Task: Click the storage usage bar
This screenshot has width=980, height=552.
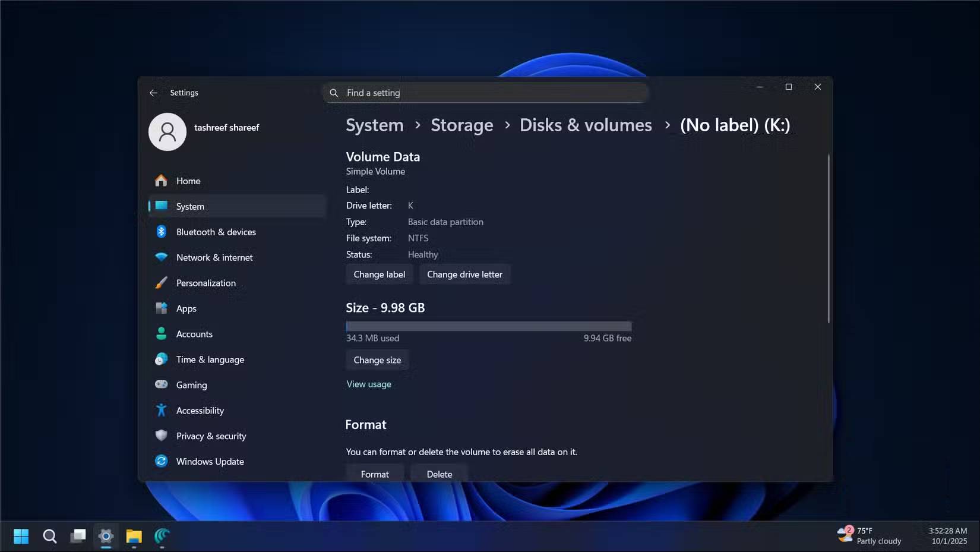Action: [488, 326]
